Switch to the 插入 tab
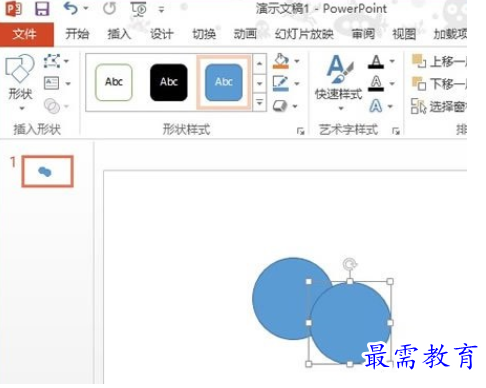 pos(119,34)
